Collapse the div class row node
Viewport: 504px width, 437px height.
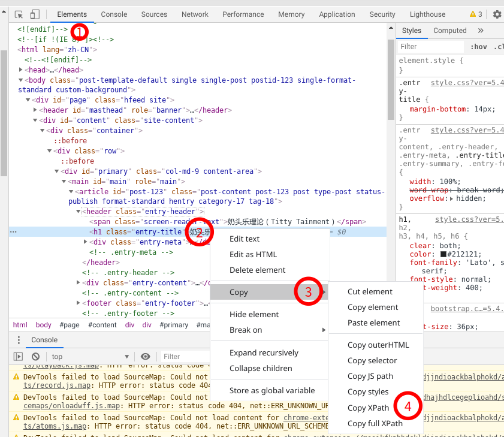(x=50, y=151)
